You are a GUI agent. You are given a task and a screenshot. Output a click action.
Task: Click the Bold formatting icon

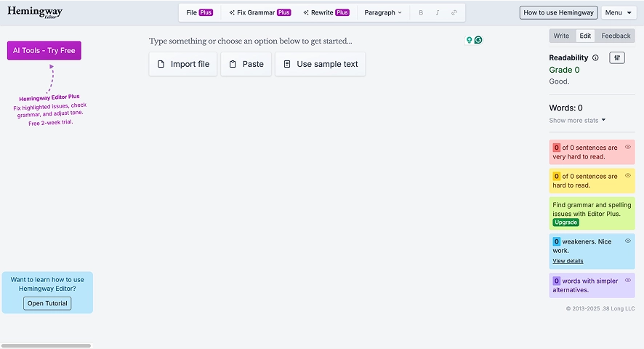click(x=421, y=13)
